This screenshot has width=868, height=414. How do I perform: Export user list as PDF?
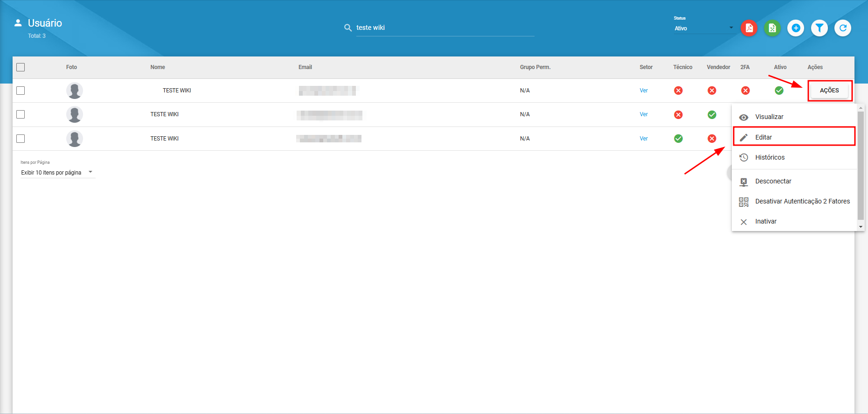pos(749,28)
